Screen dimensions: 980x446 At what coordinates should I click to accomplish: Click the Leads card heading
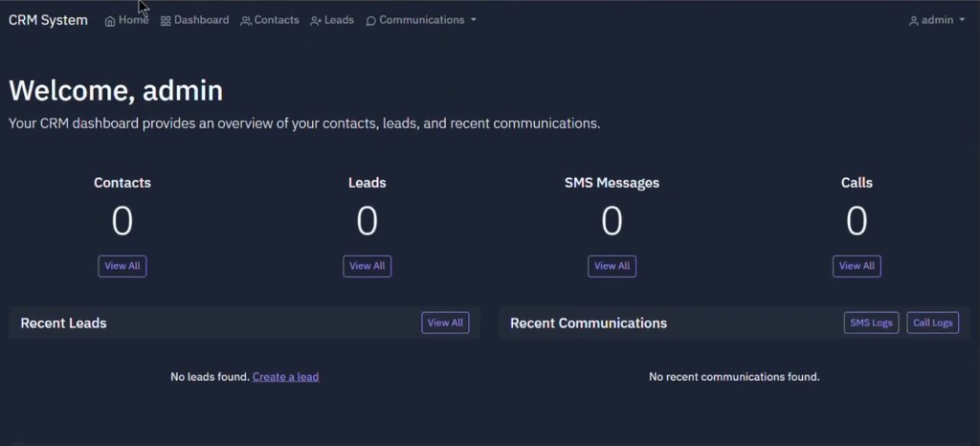[367, 183]
